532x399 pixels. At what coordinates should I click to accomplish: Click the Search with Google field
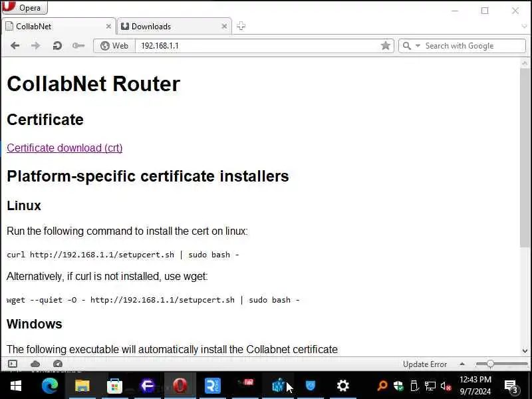(474, 46)
